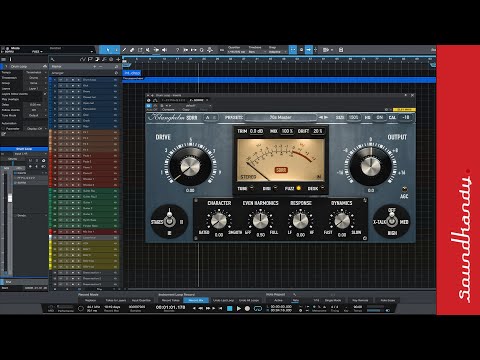Viewport: 480px width, 360px height.
Task: Open the 70s Master presets list
Action: [280, 117]
